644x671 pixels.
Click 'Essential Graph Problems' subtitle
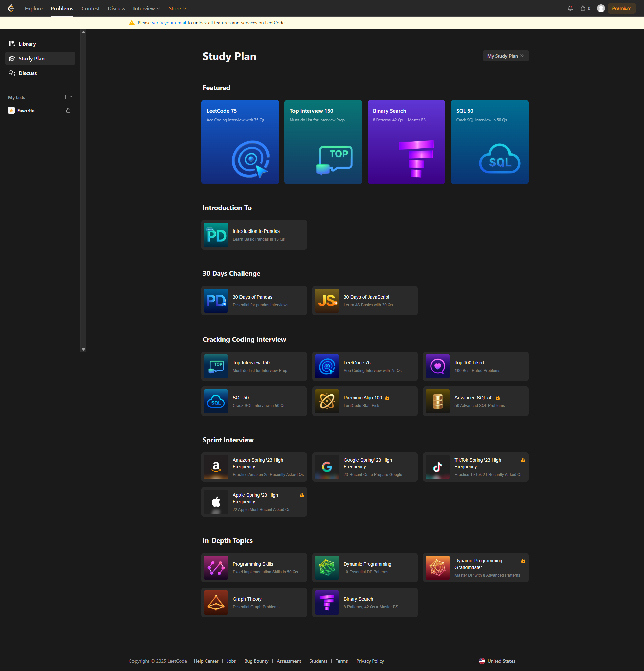[256, 607]
